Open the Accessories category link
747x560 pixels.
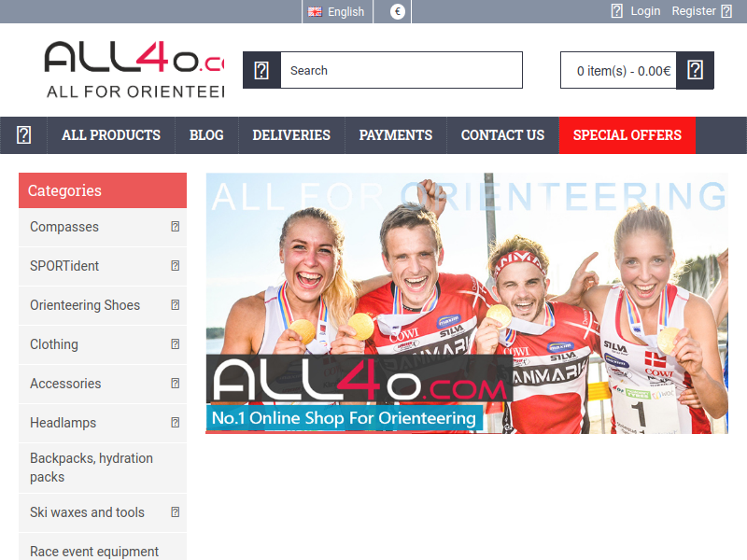point(65,384)
